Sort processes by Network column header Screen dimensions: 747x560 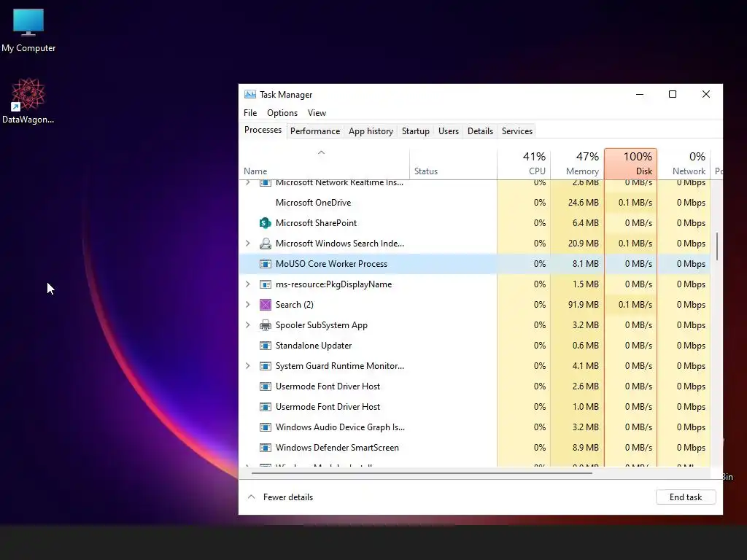684,163
